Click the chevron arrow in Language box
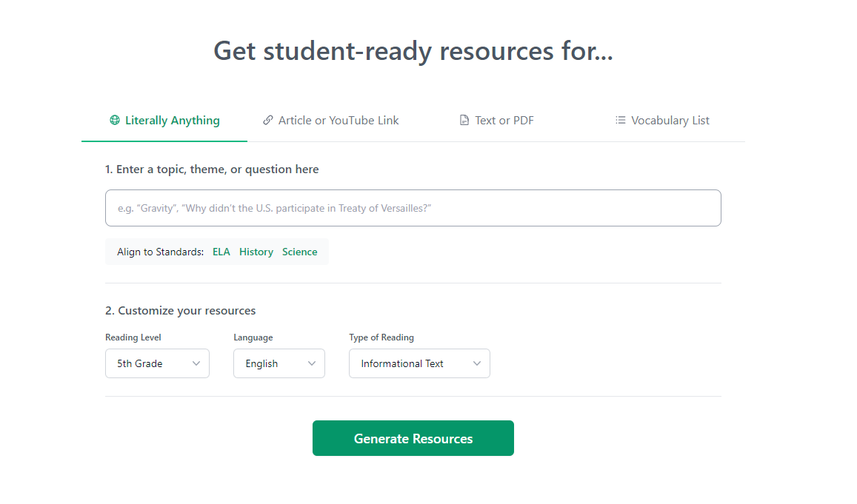The width and height of the screenshot is (857, 504). pyautogui.click(x=312, y=363)
